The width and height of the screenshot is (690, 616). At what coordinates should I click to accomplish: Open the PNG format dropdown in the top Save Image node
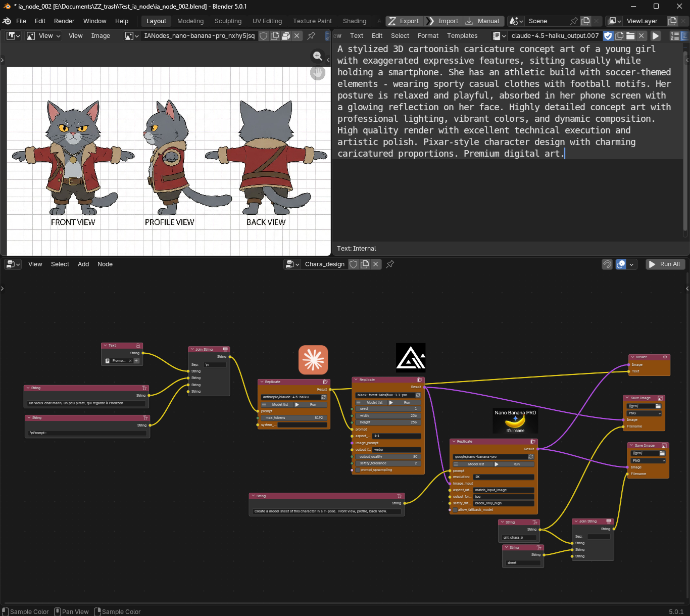(644, 413)
